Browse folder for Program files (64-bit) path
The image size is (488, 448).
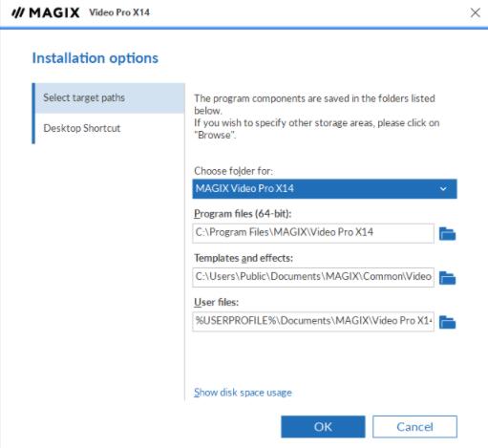[447, 234]
